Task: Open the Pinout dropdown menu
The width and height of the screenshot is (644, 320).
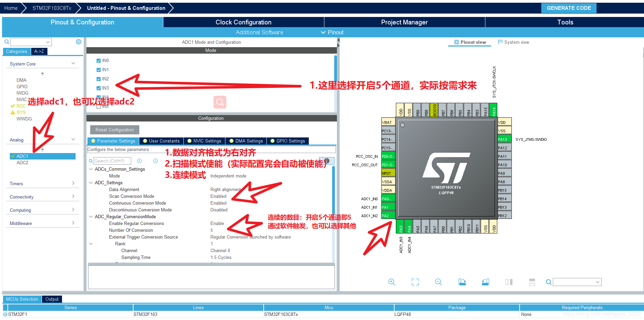Action: click(x=332, y=32)
